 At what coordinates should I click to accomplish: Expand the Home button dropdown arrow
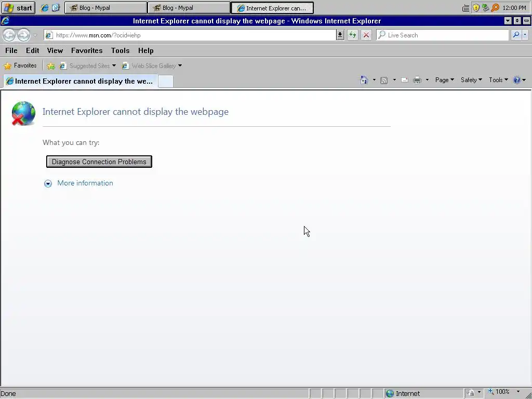pos(374,80)
